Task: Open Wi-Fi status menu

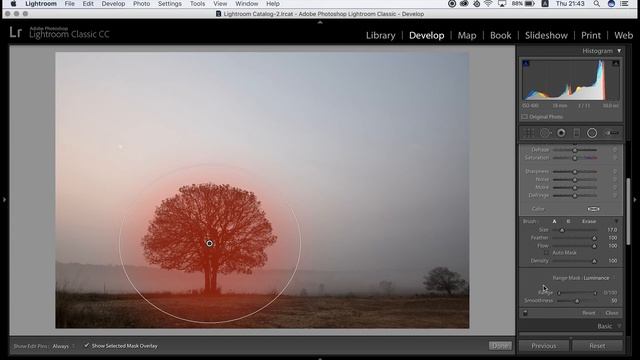Action: (x=488, y=4)
